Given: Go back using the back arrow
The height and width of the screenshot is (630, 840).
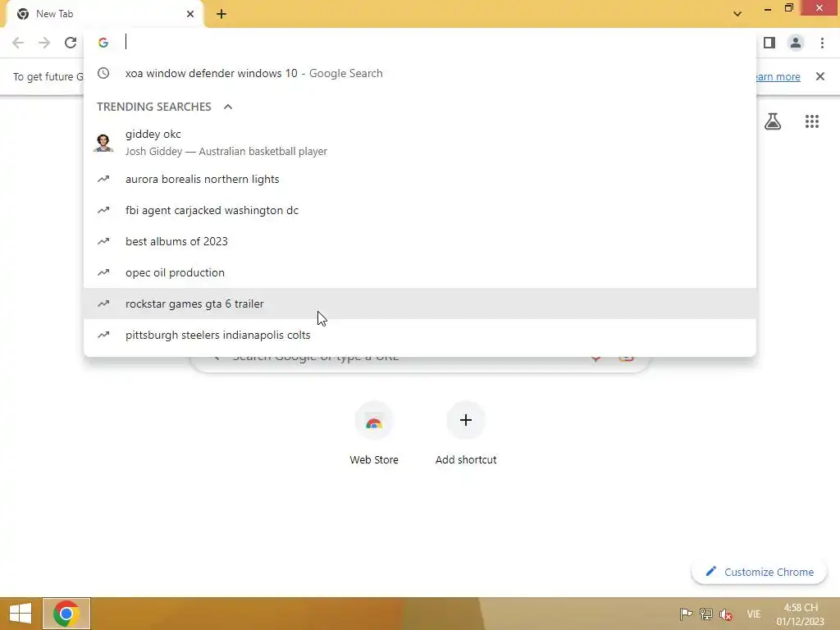Looking at the screenshot, I should 18,43.
